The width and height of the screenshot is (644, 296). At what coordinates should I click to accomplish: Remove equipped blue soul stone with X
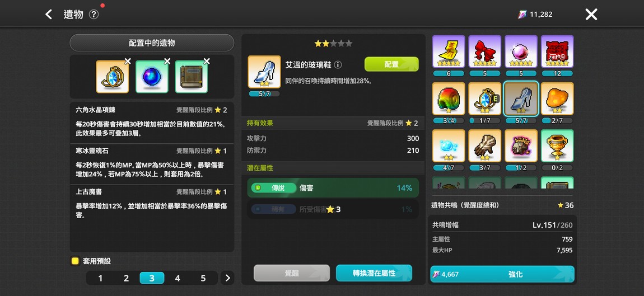[167, 62]
